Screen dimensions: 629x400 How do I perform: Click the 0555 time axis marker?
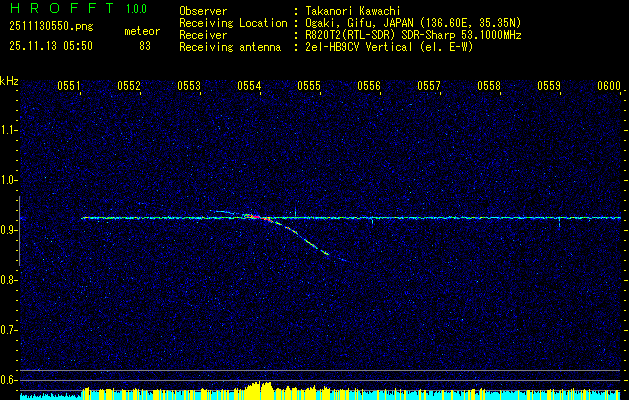[309, 86]
